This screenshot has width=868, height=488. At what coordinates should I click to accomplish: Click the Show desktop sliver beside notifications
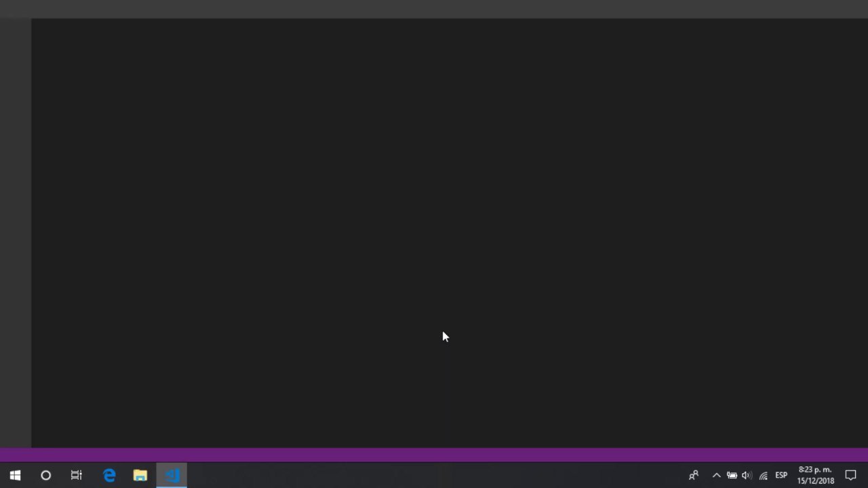click(x=866, y=476)
